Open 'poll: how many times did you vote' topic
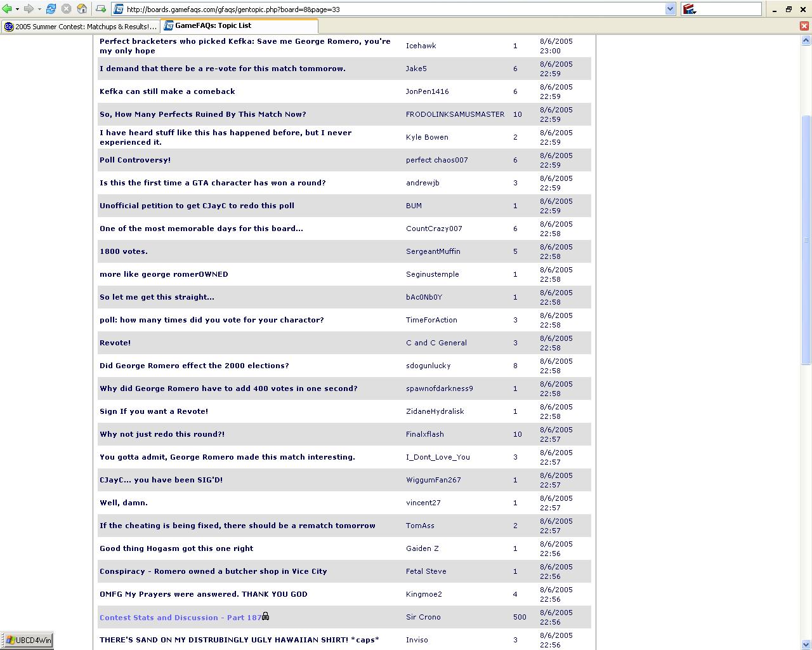The image size is (812, 650). (212, 320)
